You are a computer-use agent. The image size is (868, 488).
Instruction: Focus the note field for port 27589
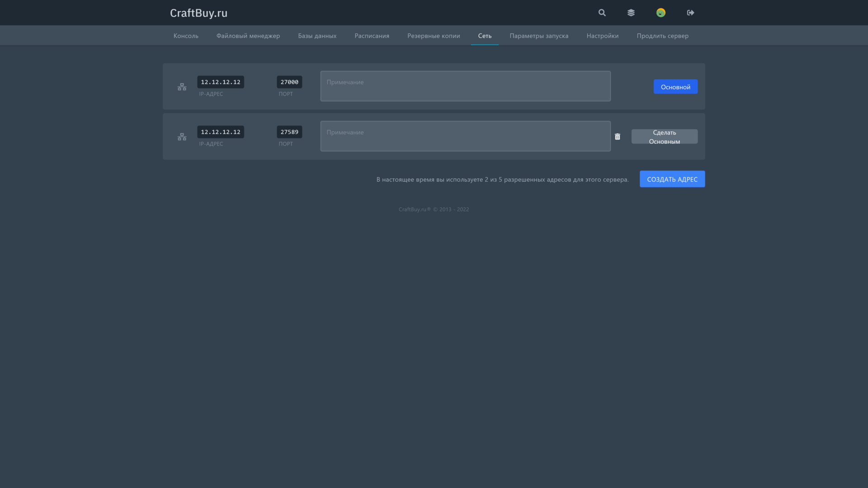pyautogui.click(x=466, y=136)
